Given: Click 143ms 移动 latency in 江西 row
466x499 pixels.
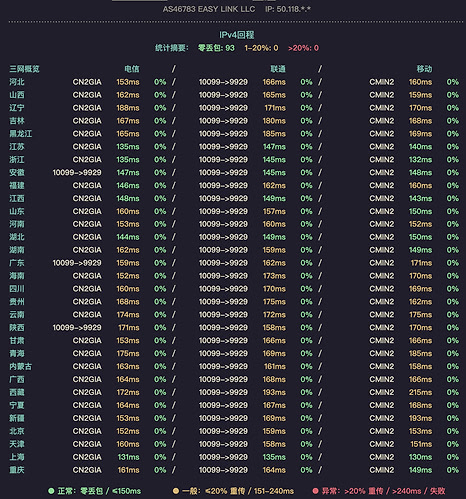Looking at the screenshot, I should (x=421, y=198).
